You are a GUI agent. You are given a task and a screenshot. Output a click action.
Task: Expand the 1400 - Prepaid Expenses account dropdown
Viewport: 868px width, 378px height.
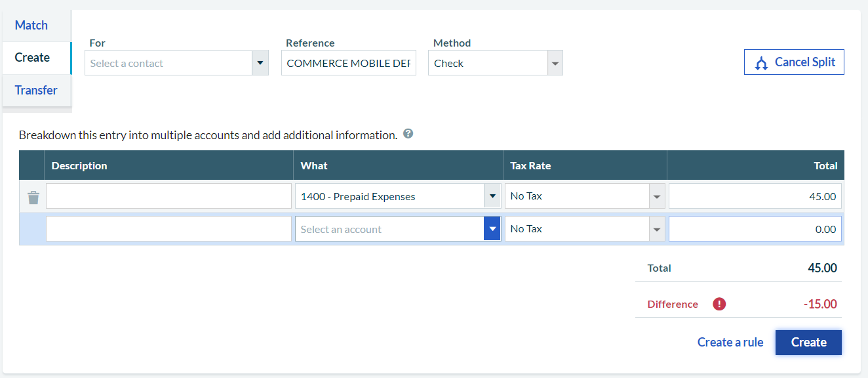coord(492,196)
